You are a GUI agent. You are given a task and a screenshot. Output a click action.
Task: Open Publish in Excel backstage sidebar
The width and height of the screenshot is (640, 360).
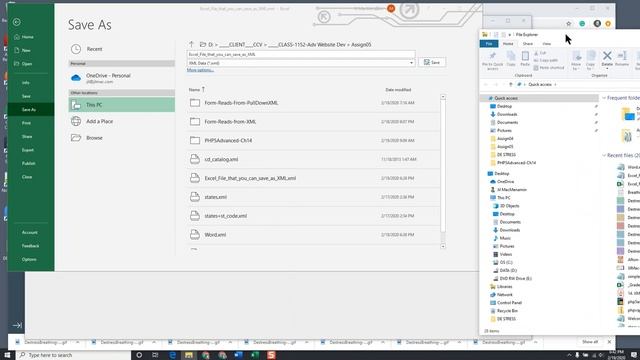[x=29, y=163]
